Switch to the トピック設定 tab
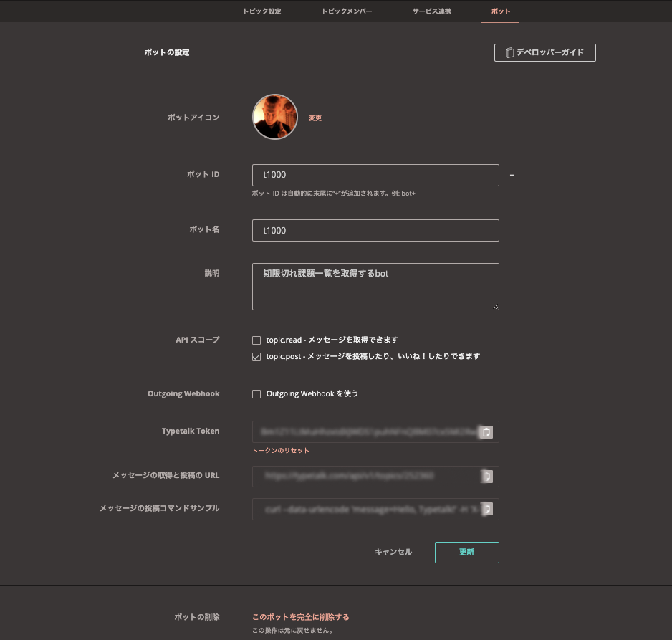The height and width of the screenshot is (640, 672). 261,11
